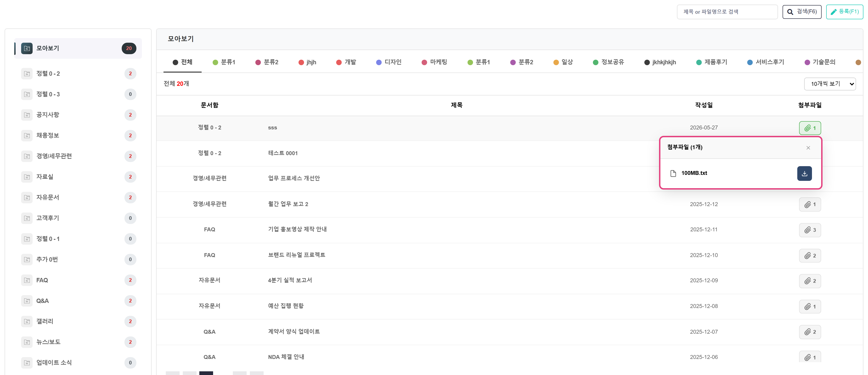Viewport: 868px width, 375px height.
Task: Click the 채용정보 folder icon
Action: pyautogui.click(x=27, y=136)
